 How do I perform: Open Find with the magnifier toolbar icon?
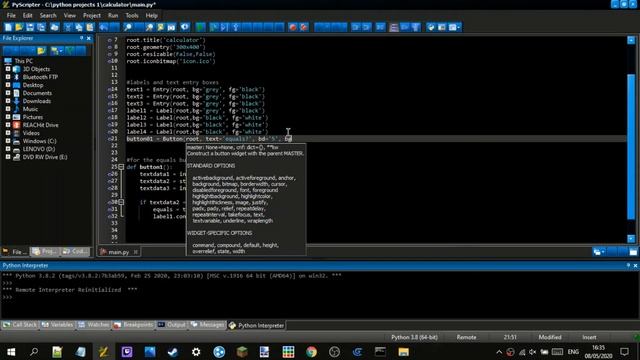click(128, 27)
